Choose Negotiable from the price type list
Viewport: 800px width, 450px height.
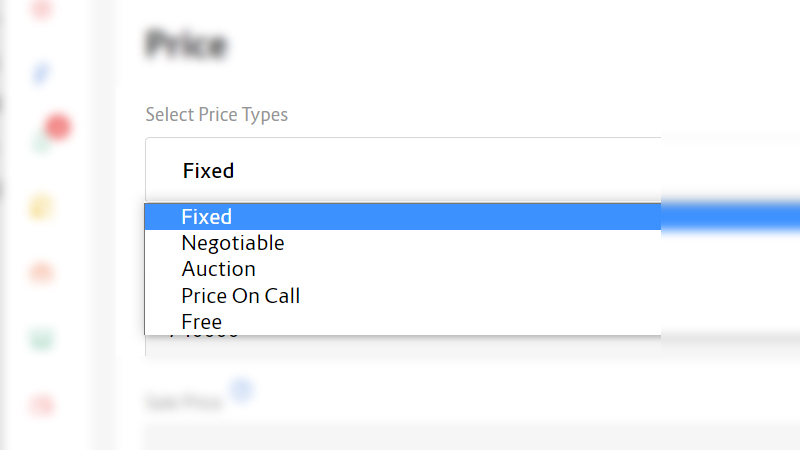click(x=233, y=243)
